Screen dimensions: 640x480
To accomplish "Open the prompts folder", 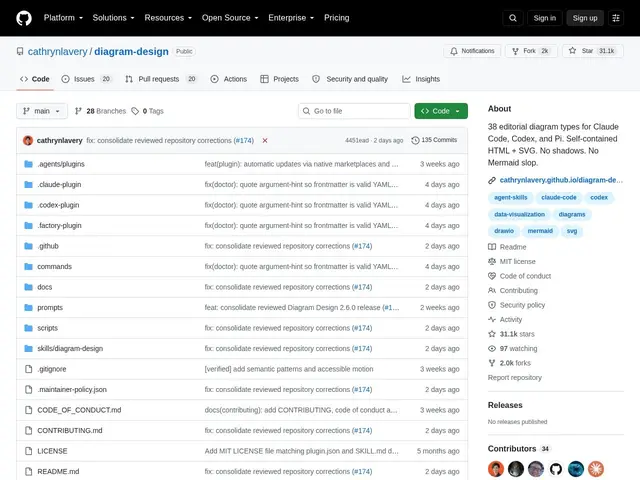I will coord(50,307).
